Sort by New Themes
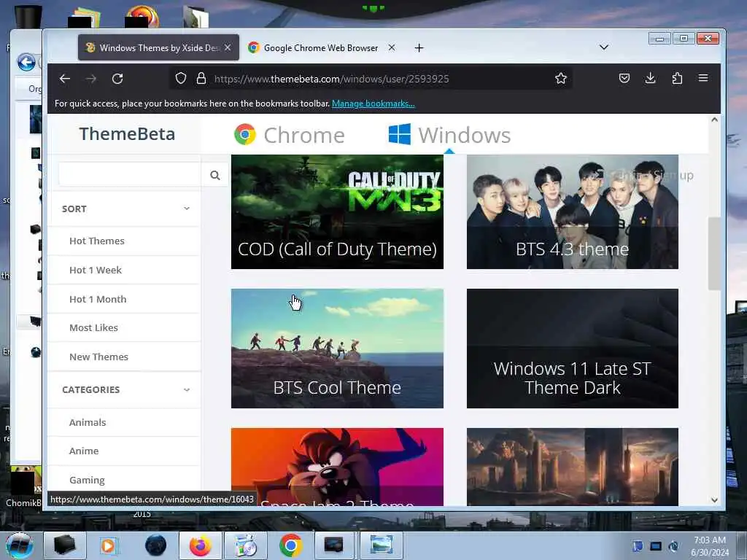 tap(98, 357)
